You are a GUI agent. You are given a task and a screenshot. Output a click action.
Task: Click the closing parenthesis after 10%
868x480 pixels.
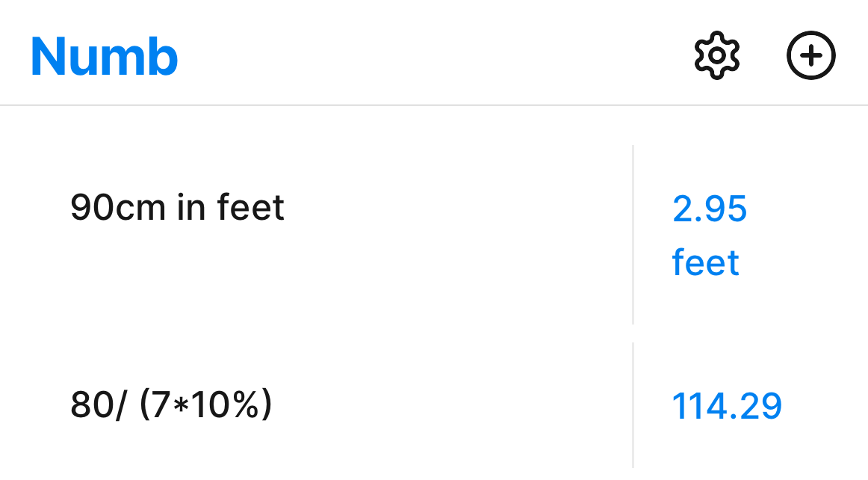tap(265, 404)
